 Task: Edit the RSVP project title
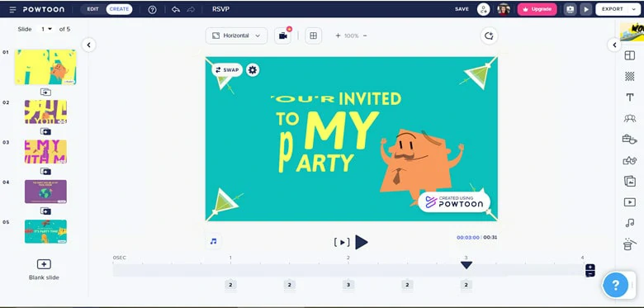[x=220, y=9]
